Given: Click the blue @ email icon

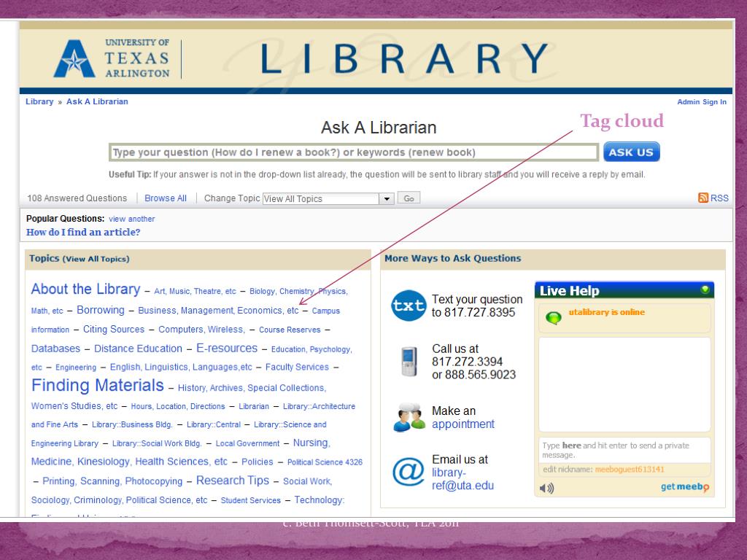Looking at the screenshot, I should coord(409,472).
